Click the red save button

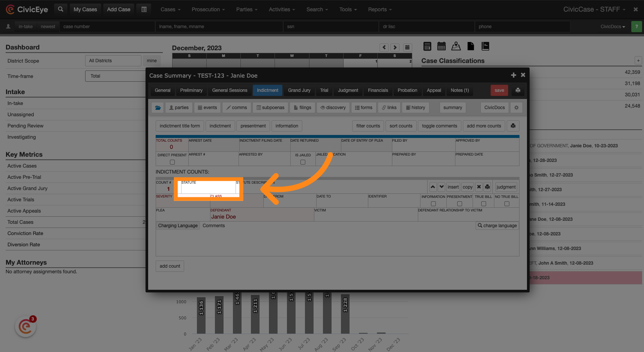(x=499, y=90)
